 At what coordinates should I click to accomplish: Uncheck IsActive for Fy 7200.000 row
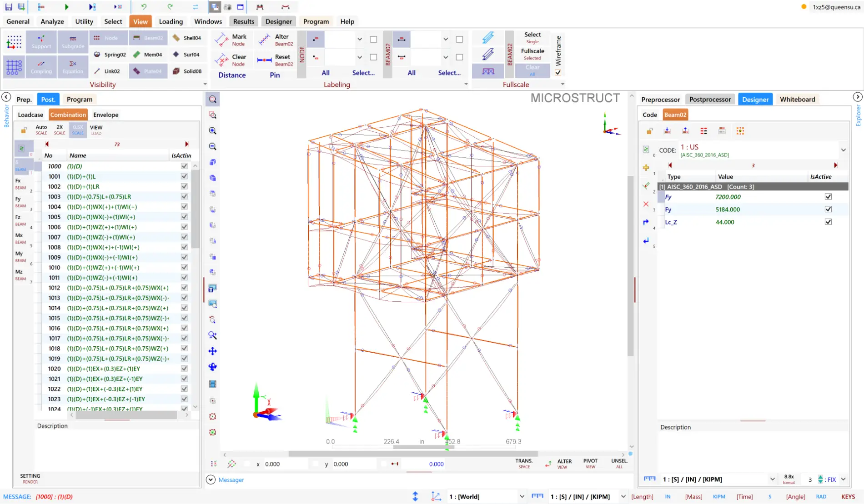828,197
